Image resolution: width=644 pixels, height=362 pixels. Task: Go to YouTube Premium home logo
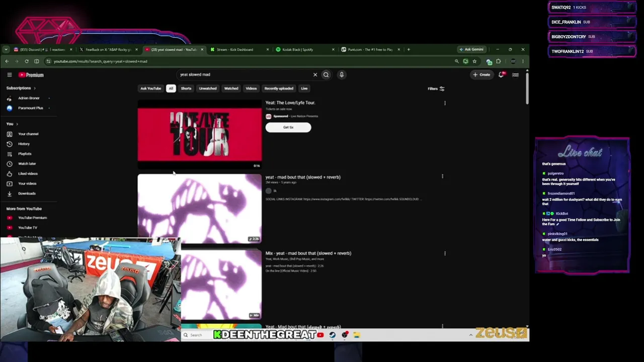pos(31,75)
